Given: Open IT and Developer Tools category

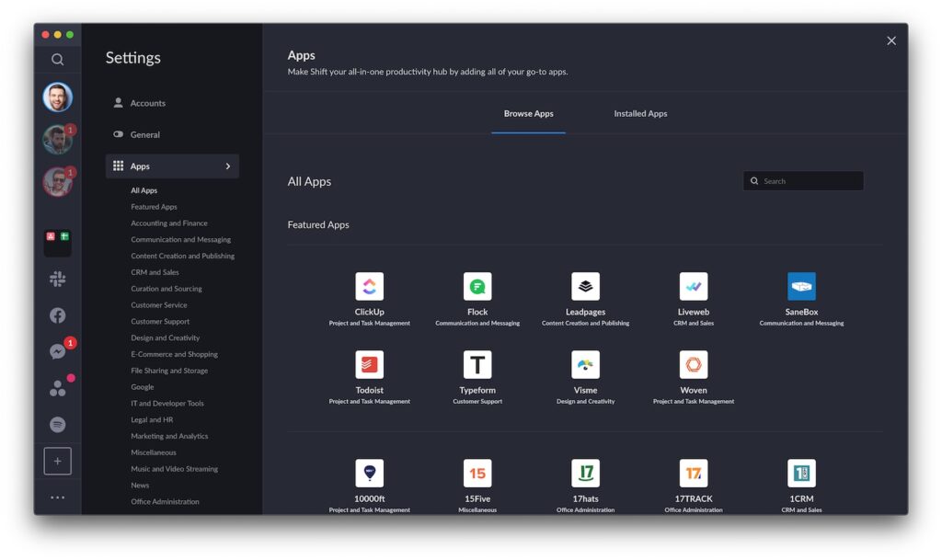Looking at the screenshot, I should pyautogui.click(x=167, y=404).
